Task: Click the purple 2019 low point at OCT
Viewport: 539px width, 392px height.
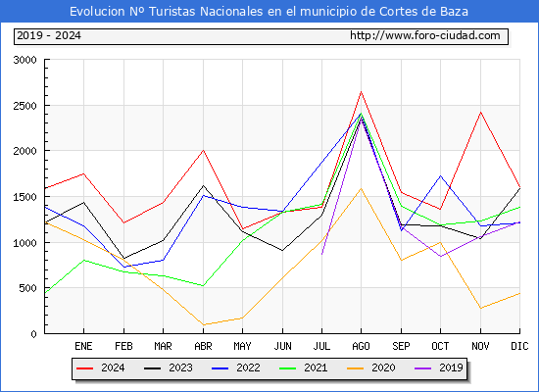Action: (440, 256)
